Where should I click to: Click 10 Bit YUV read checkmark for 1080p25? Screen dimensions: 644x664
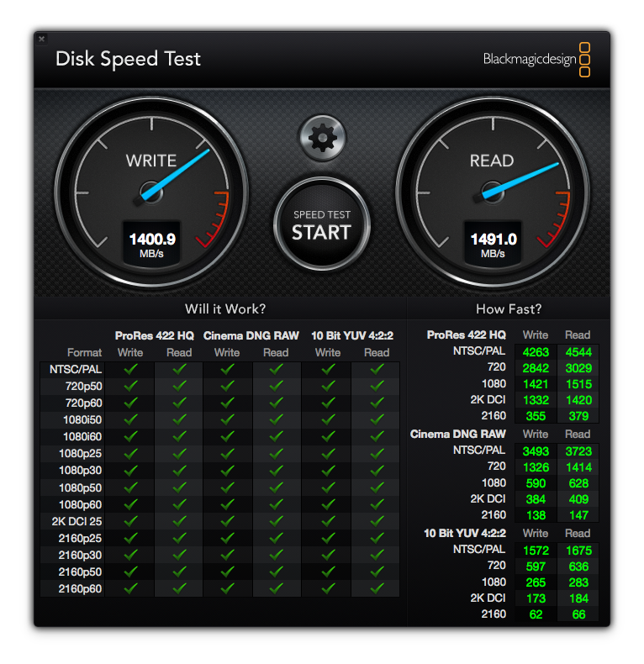pos(377,453)
